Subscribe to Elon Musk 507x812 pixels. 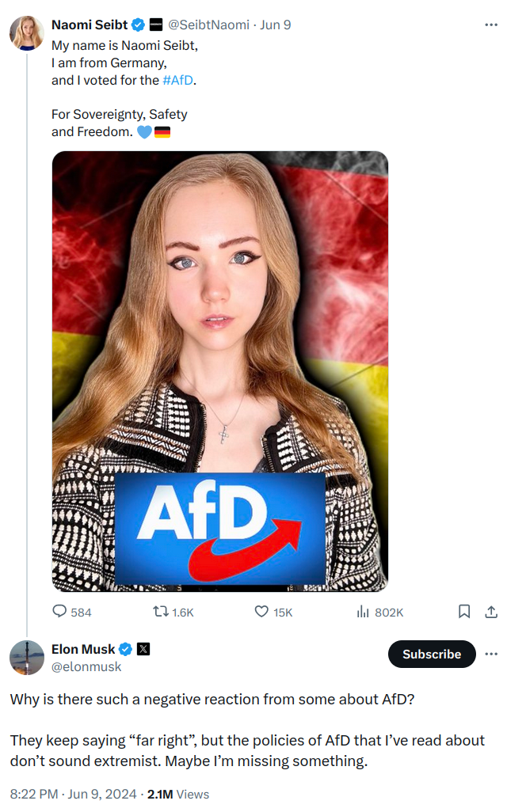tap(432, 654)
